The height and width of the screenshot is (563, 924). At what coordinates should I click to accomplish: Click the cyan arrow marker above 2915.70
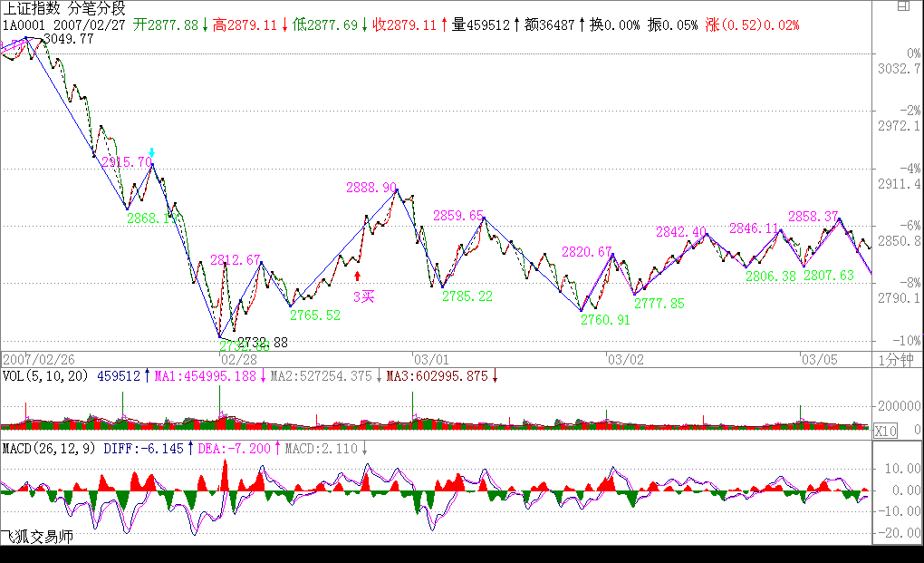[152, 152]
